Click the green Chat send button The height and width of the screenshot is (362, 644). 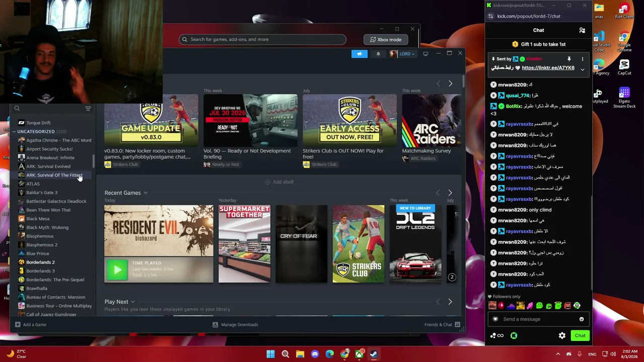coord(580,336)
